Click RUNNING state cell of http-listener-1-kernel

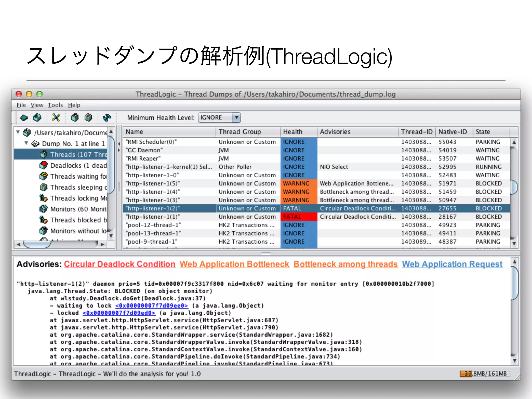pyautogui.click(x=491, y=167)
